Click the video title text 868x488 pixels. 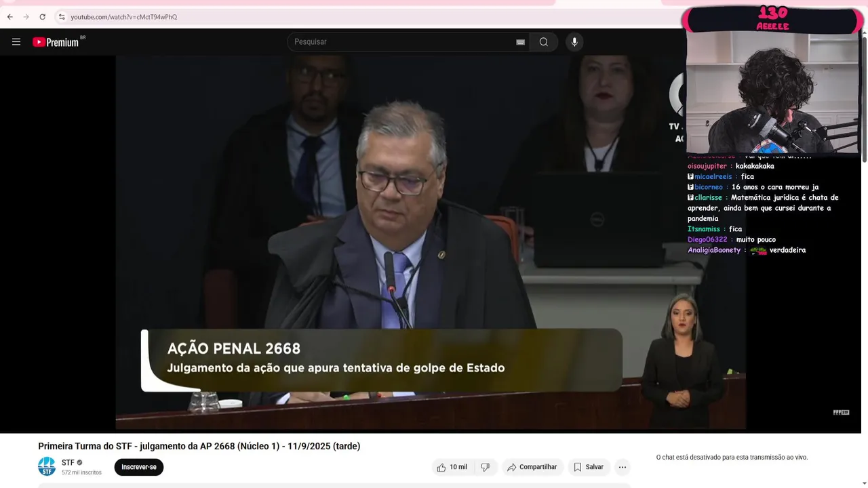tap(199, 446)
